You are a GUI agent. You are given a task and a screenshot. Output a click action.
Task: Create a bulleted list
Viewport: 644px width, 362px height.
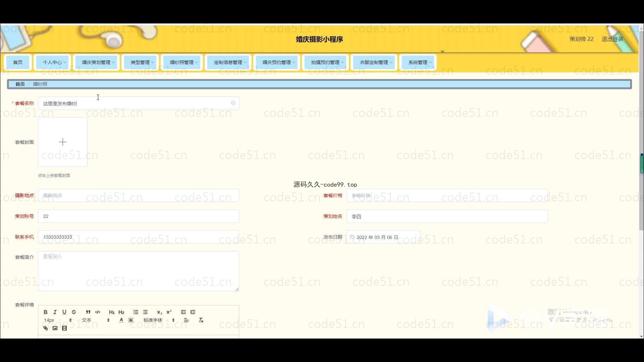coord(145,312)
